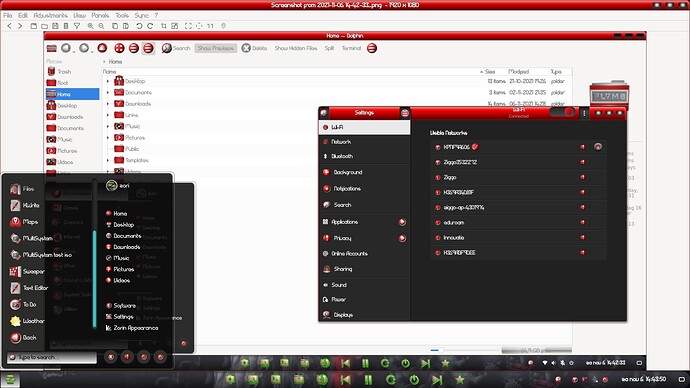Image resolution: width=690 pixels, height=388 pixels.
Task: Open the Adjustments menu
Action: [x=51, y=15]
